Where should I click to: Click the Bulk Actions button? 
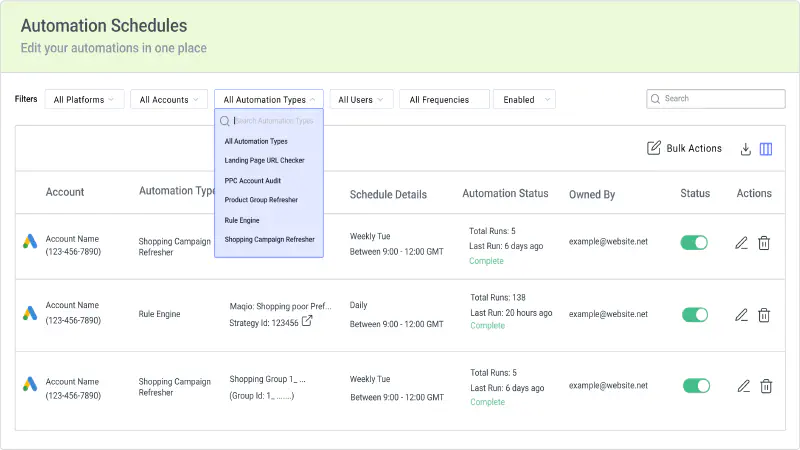[x=684, y=148]
